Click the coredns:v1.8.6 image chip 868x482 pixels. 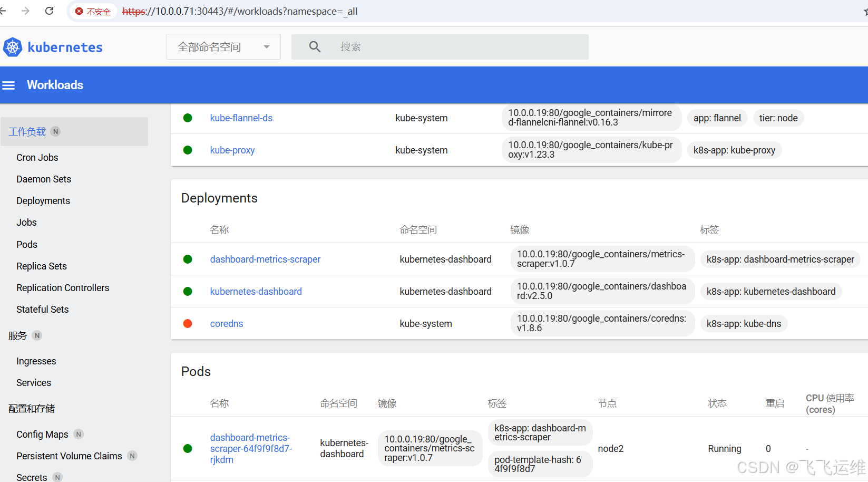coord(602,323)
